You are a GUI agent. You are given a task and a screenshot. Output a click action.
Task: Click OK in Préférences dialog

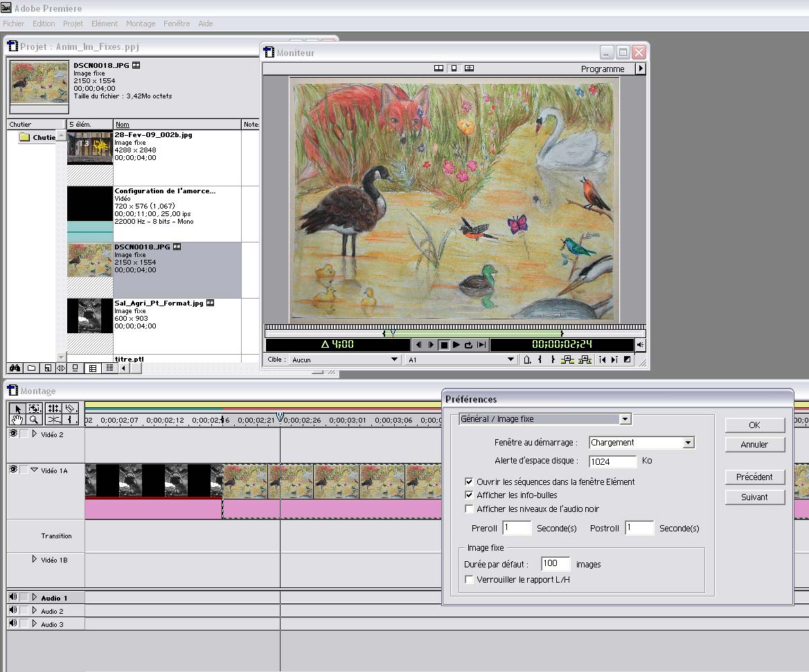pyautogui.click(x=754, y=425)
